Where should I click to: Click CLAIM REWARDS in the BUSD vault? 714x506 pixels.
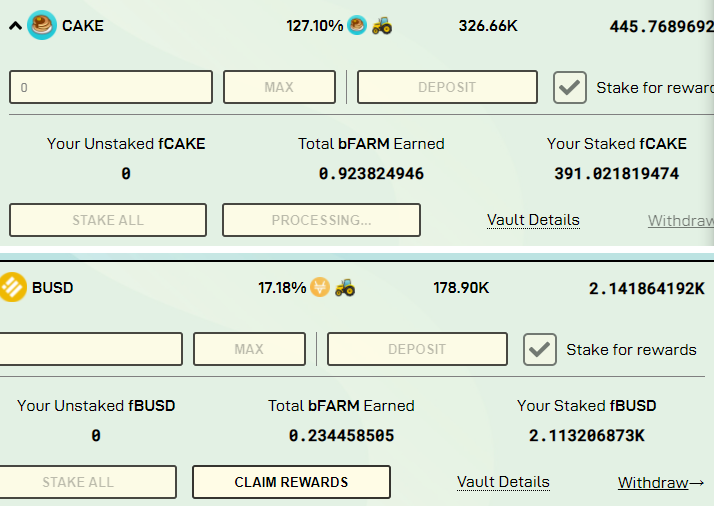tap(291, 482)
